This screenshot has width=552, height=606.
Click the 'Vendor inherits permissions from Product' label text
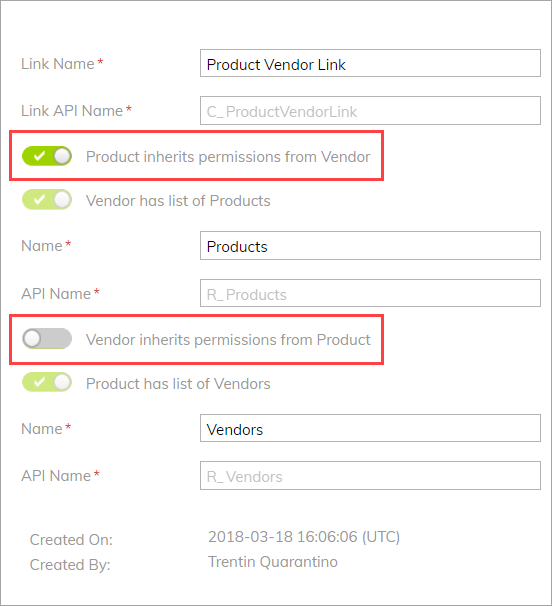pos(228,340)
